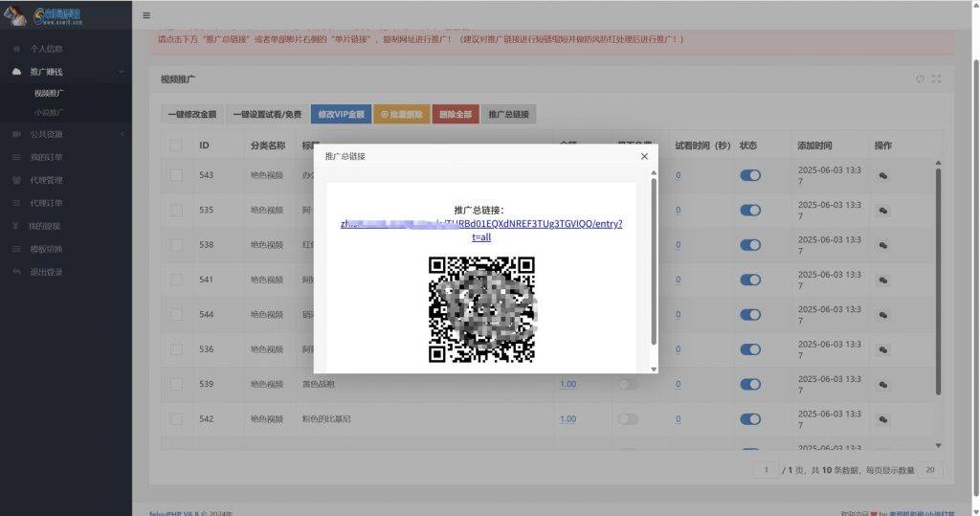Click the logout arrow icon beside 退出登录
The image size is (980, 516).
[x=17, y=272]
